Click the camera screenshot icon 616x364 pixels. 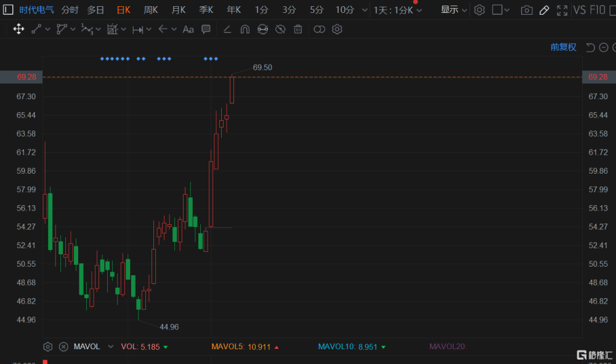point(527,10)
